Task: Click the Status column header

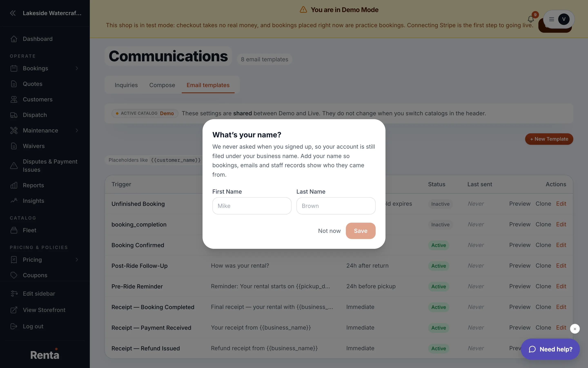Action: (437, 184)
